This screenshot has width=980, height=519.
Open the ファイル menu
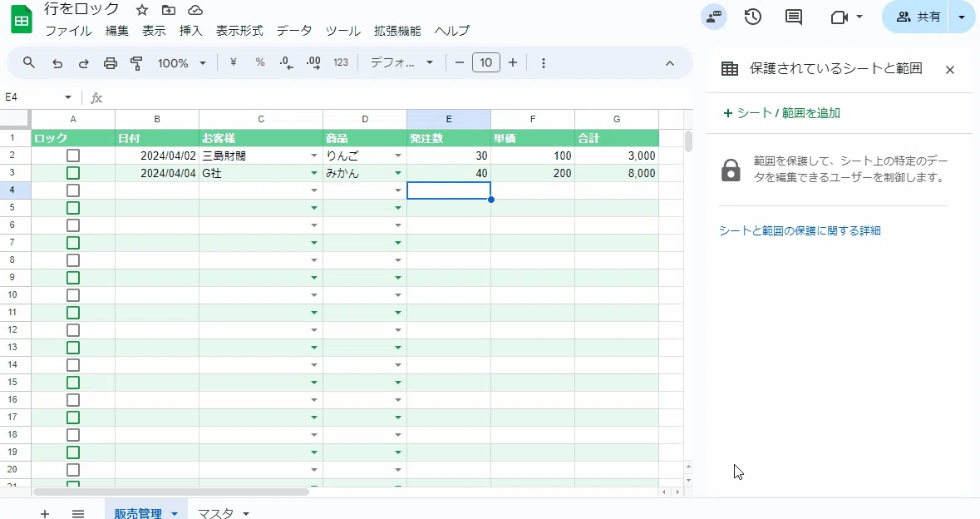(68, 31)
